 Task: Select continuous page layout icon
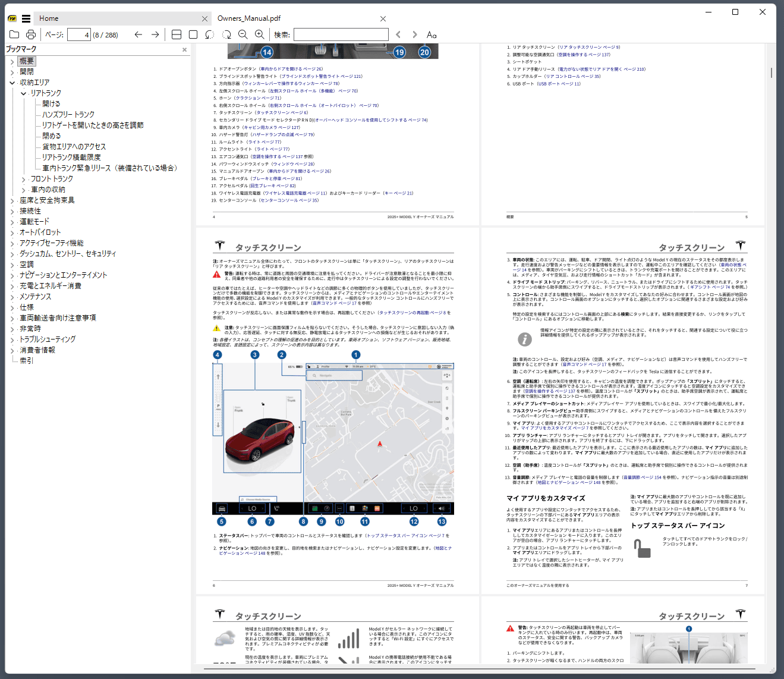click(177, 34)
